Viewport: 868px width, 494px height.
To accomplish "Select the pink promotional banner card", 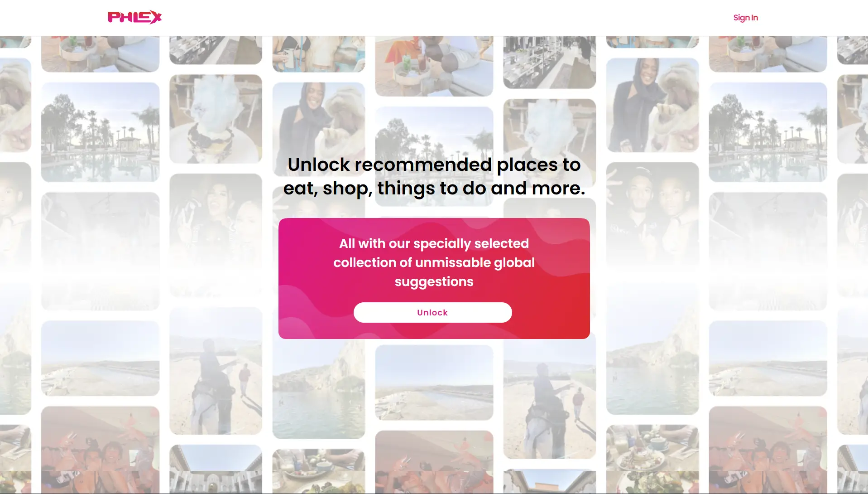I will pyautogui.click(x=434, y=278).
